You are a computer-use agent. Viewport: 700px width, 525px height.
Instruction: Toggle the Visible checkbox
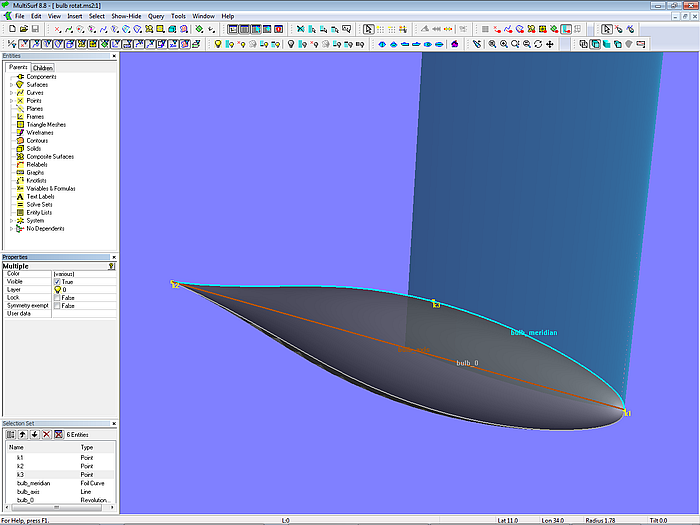[57, 282]
